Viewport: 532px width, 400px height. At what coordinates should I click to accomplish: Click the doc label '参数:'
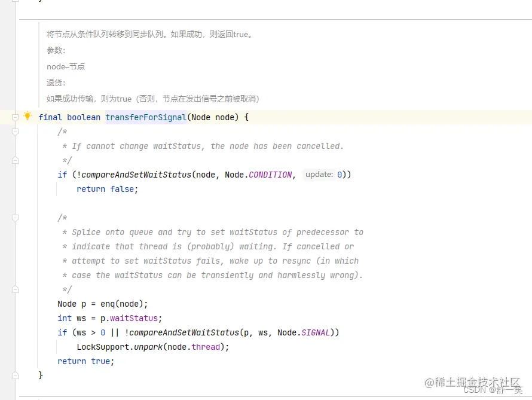click(x=56, y=51)
